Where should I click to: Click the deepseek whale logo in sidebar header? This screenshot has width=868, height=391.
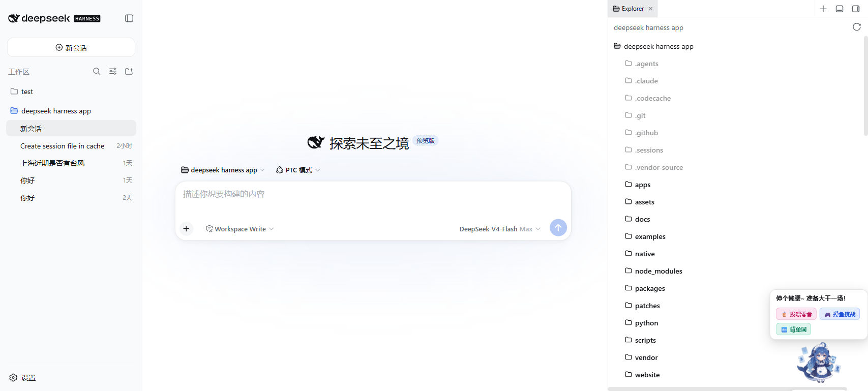pos(14,18)
